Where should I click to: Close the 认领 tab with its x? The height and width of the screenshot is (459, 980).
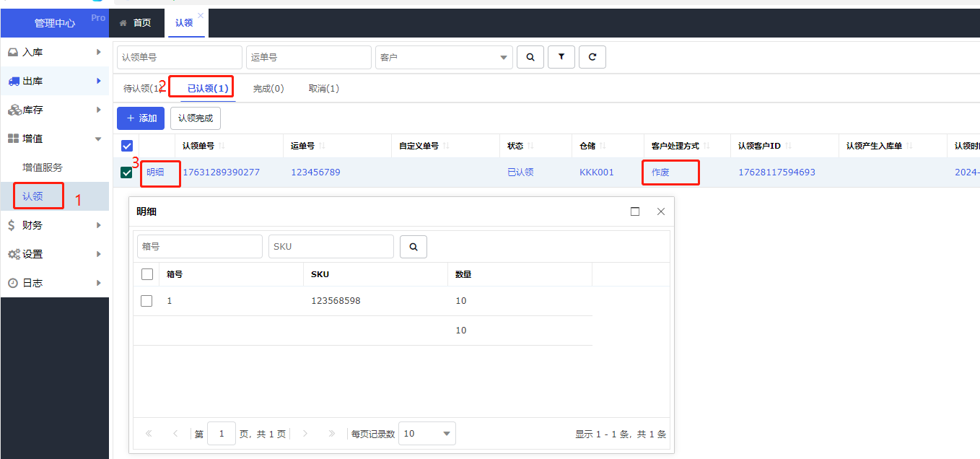click(201, 15)
